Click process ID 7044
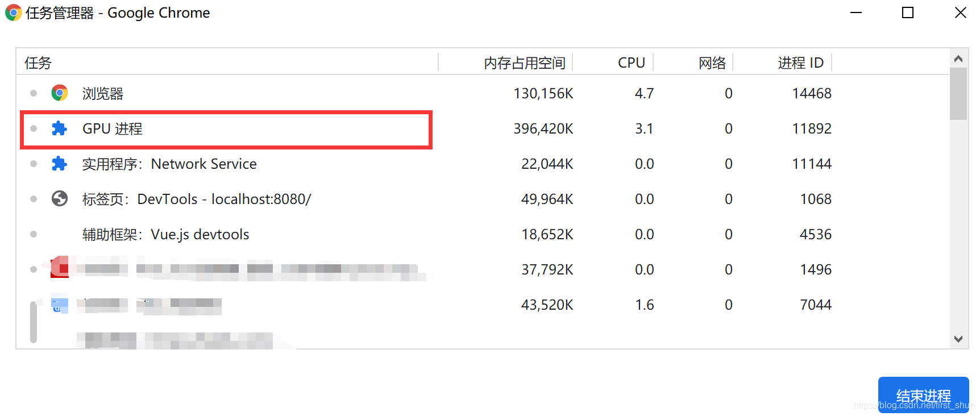This screenshot has width=980, height=416. 816,305
